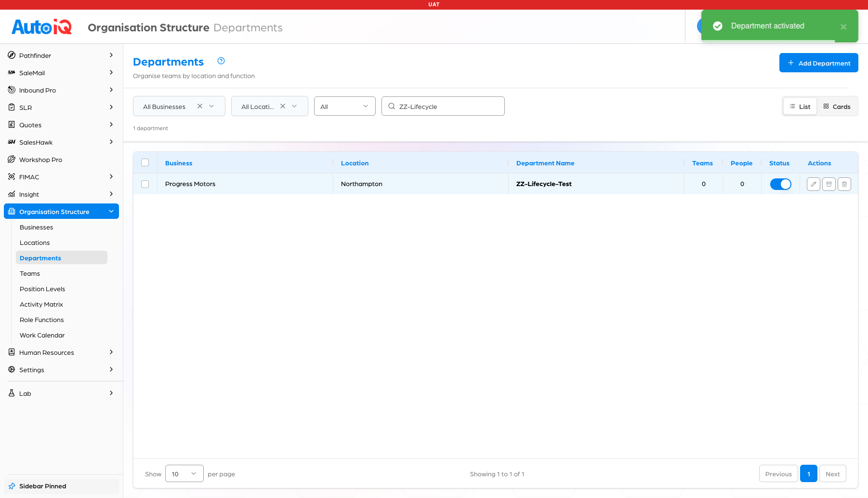Screen dimensions: 868x498
Task: Click the Lab flask icon in sidebar
Action: (x=12, y=393)
